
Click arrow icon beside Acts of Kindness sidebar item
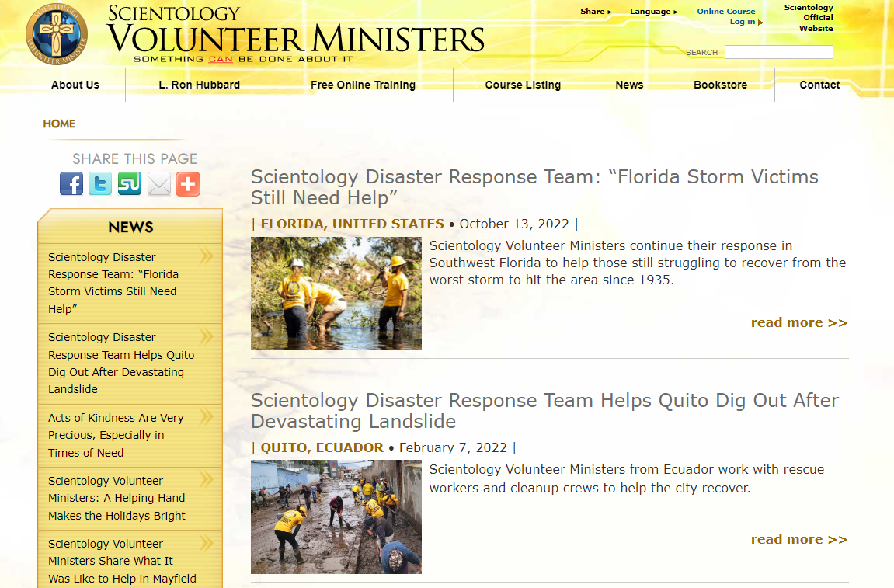coord(207,417)
